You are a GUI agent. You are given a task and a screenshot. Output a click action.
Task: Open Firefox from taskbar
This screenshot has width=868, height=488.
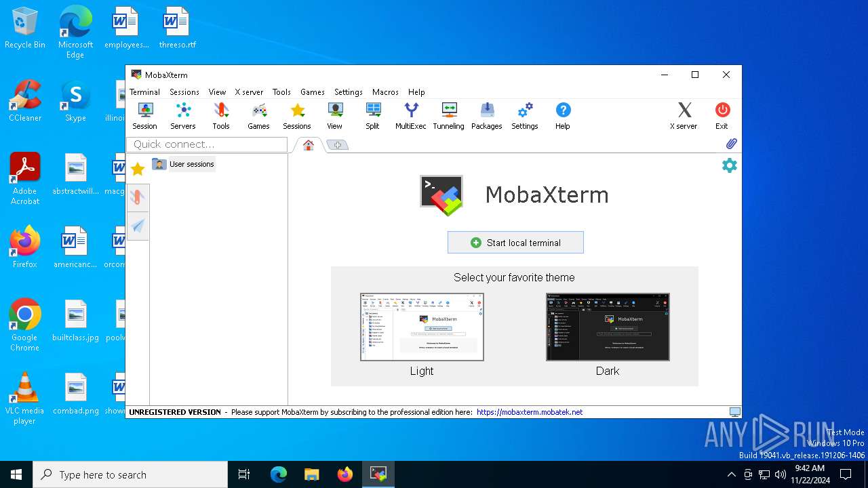(345, 474)
